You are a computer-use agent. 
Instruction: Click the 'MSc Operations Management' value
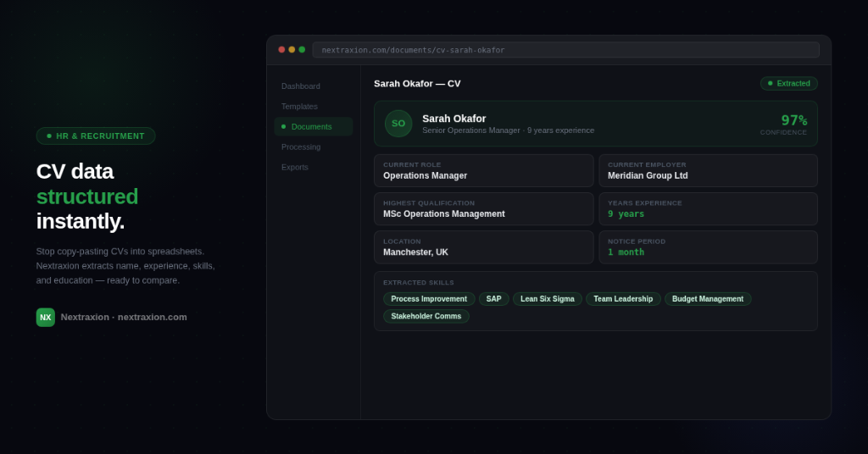coord(444,214)
